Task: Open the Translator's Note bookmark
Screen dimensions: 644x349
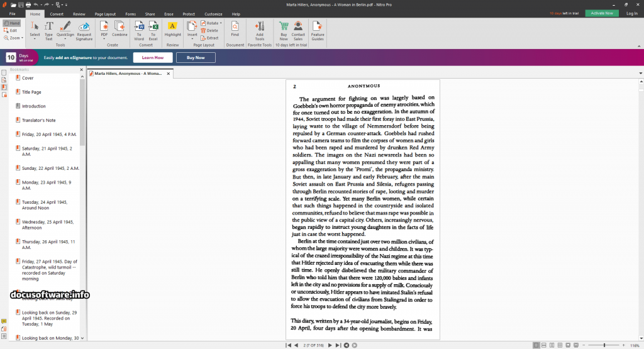Action: (39, 120)
